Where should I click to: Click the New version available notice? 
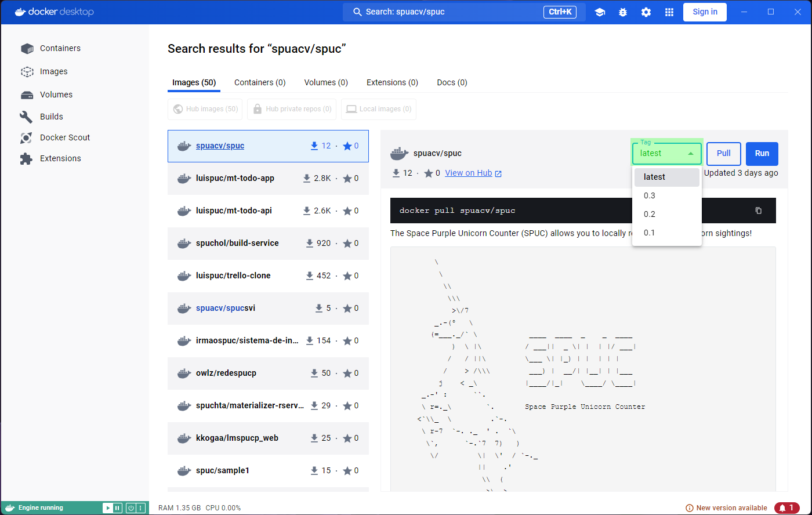point(726,508)
